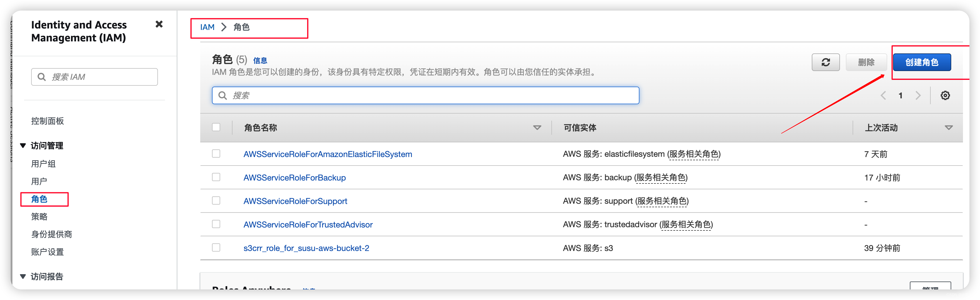Open AWSServiceRoleForBackup role link
The width and height of the screenshot is (980, 300).
click(x=294, y=178)
